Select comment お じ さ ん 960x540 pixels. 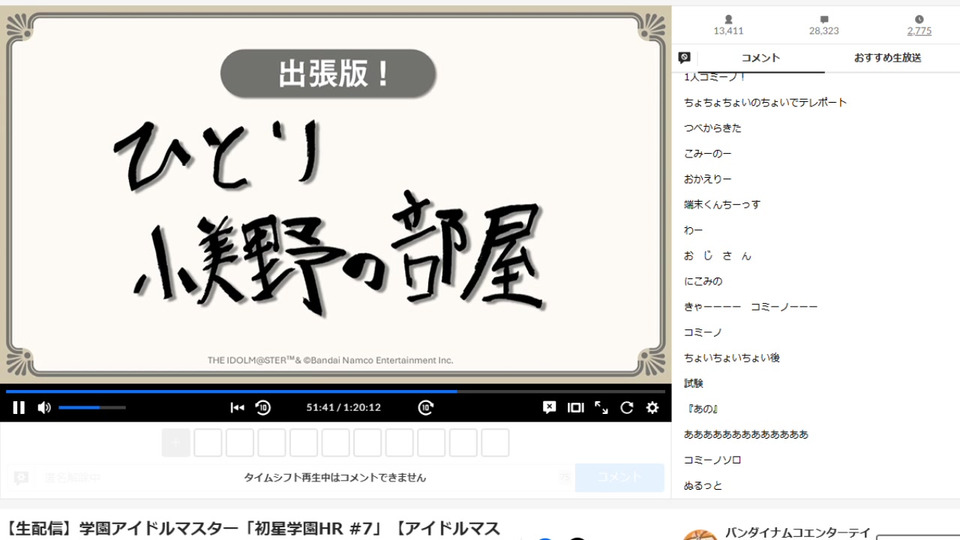[x=718, y=256]
